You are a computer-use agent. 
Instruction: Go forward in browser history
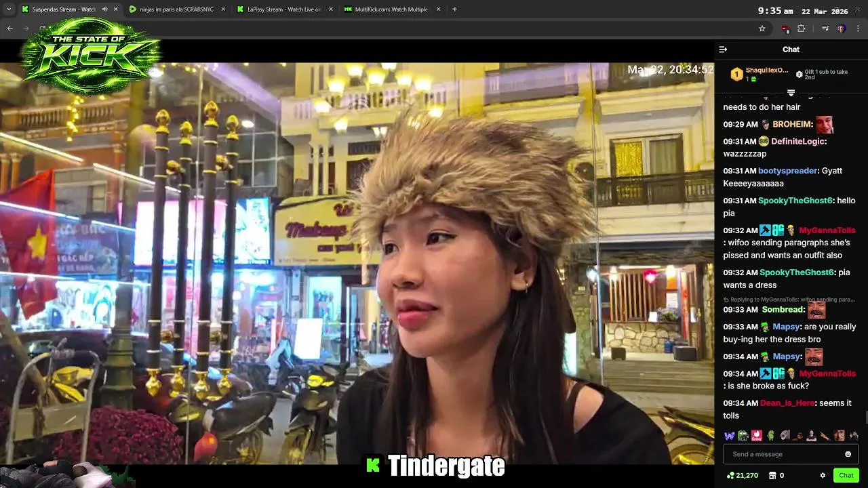[x=27, y=28]
